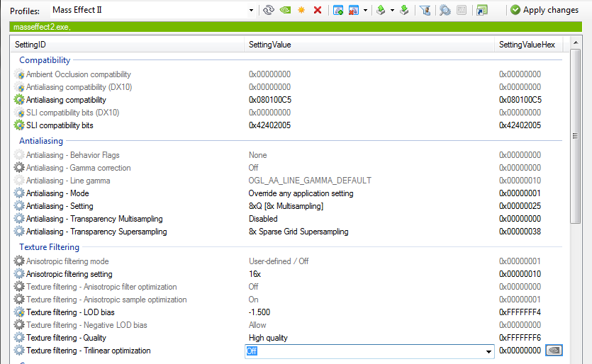Select Anisotropic sample optimization row
Screen dimensions: 592x364
pyautogui.click(x=287, y=300)
